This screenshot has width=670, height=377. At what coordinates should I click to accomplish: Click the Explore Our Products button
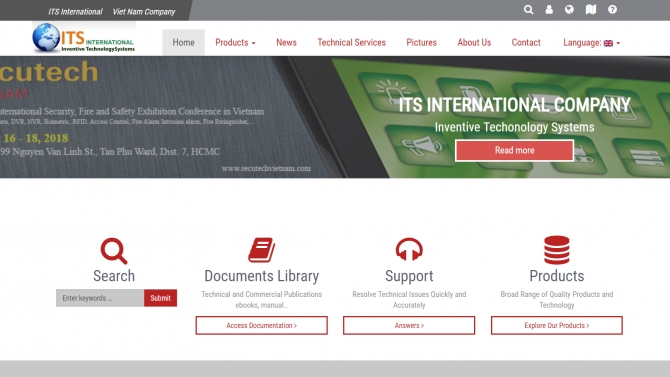557,325
